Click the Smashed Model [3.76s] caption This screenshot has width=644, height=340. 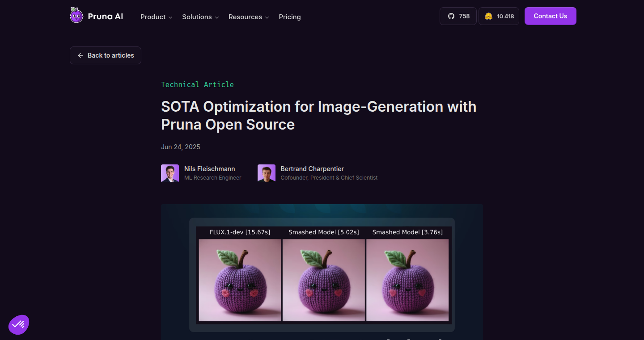point(407,232)
